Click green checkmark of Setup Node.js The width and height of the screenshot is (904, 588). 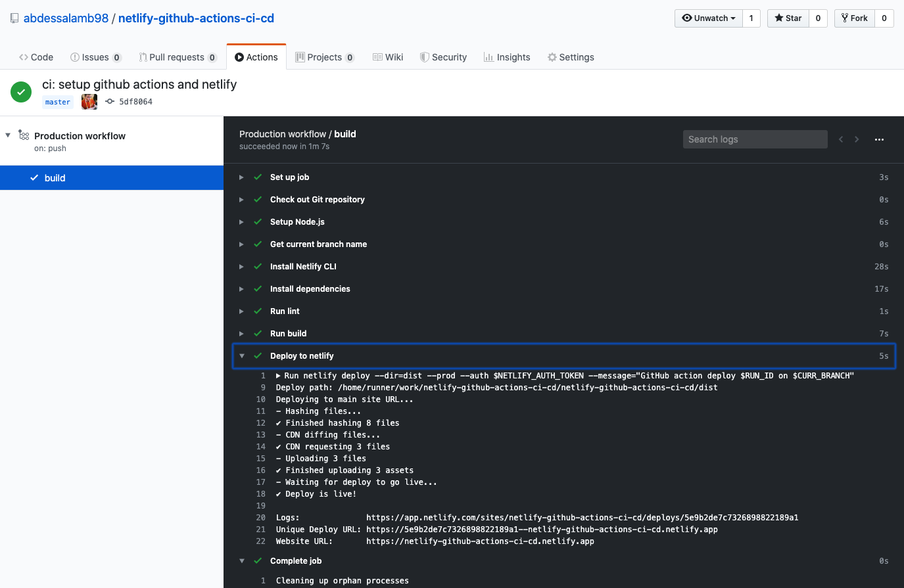click(258, 222)
